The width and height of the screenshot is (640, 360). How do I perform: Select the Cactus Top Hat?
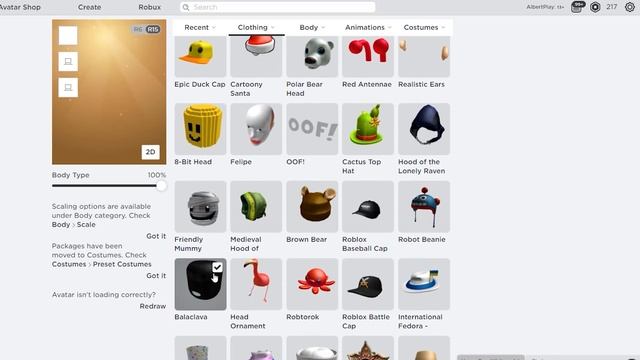(x=368, y=129)
